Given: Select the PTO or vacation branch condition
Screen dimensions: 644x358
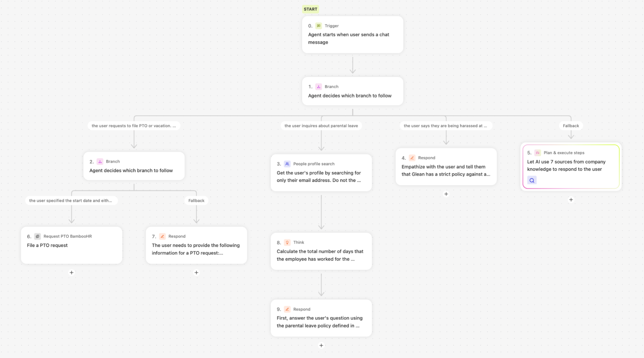Looking at the screenshot, I should click(x=134, y=126).
